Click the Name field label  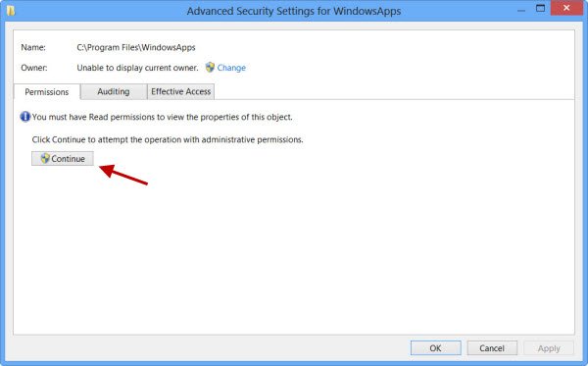tap(33, 48)
